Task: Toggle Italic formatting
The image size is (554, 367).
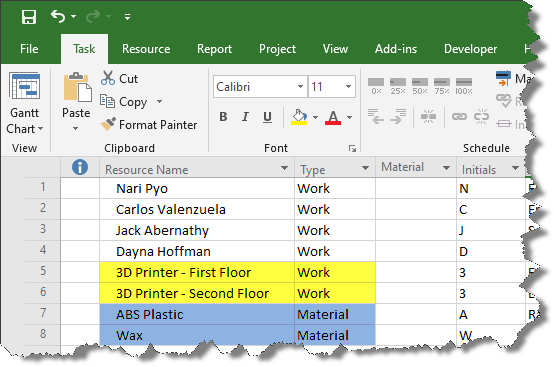Action: [x=245, y=117]
